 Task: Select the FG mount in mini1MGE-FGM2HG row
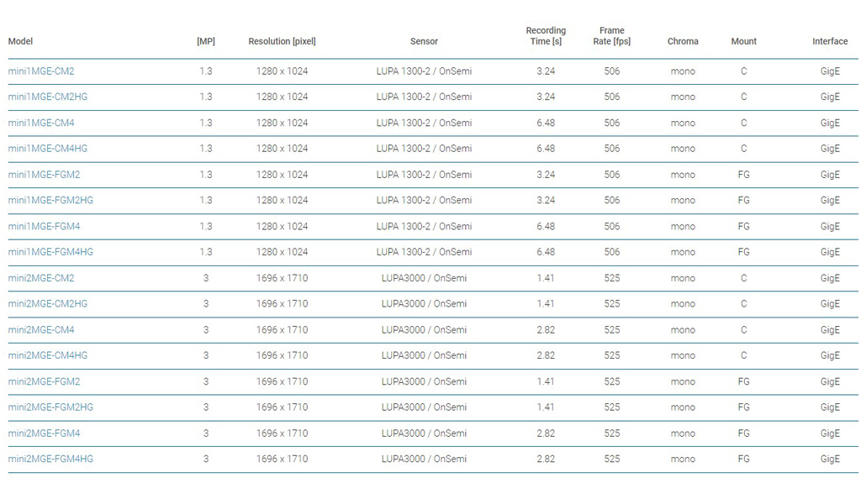(x=743, y=201)
